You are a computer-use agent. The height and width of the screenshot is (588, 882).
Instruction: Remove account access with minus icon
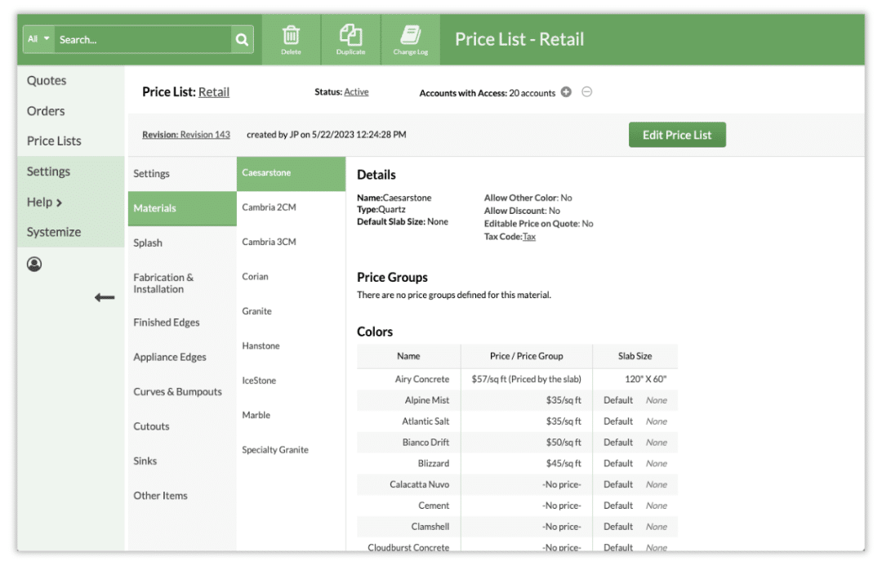(586, 92)
